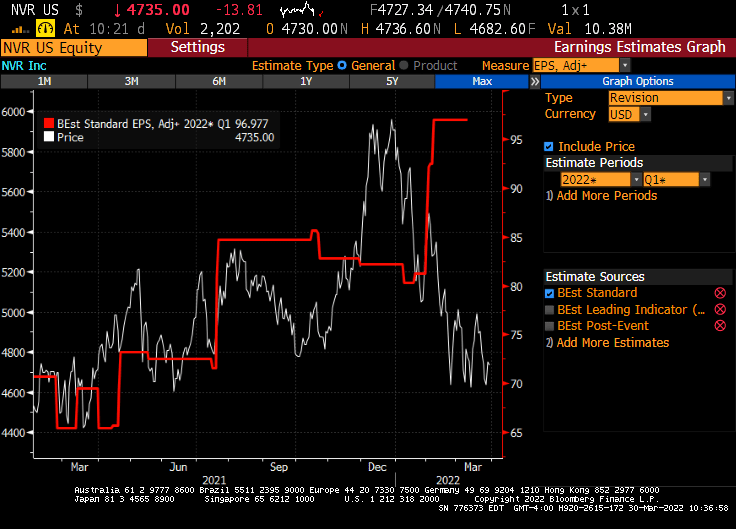
Task: Switch to the 6M time range tab
Action: (219, 81)
